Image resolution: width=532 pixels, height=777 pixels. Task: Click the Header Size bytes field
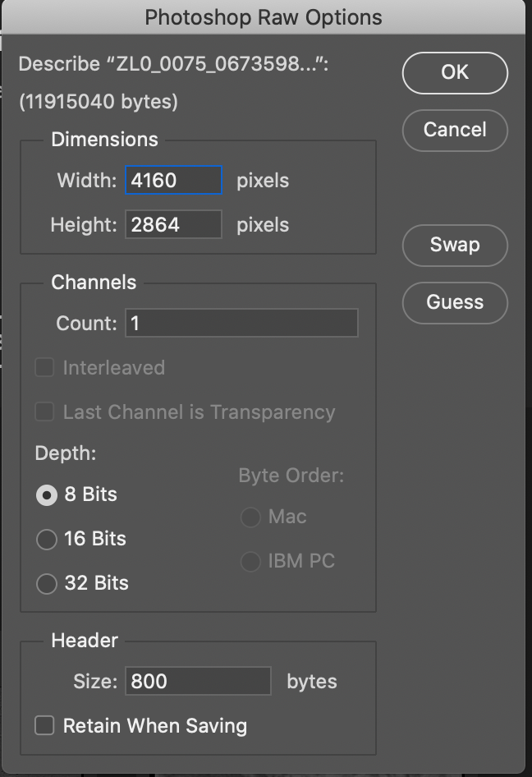(198, 681)
